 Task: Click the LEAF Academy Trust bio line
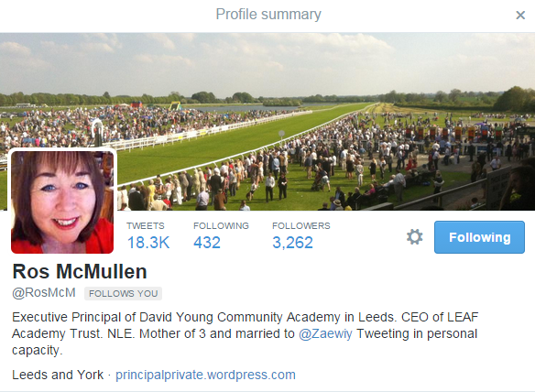(x=245, y=333)
